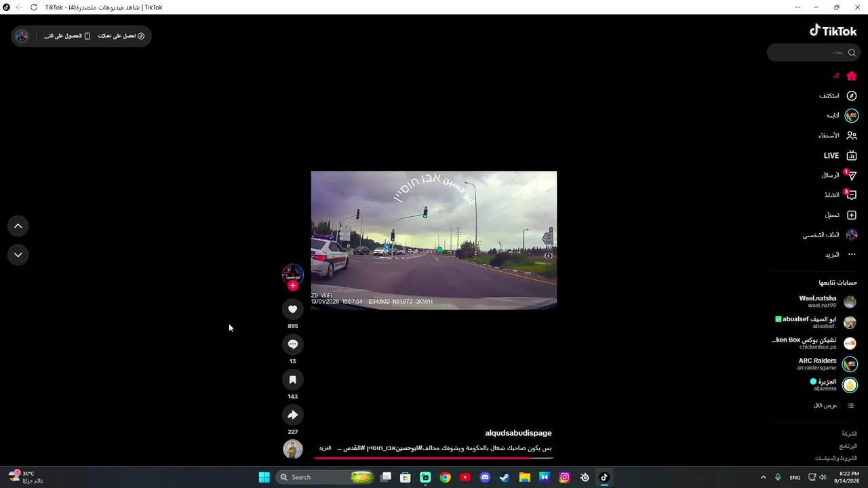Open comments on the video
Screen dimensions: 868x488
coord(293,344)
